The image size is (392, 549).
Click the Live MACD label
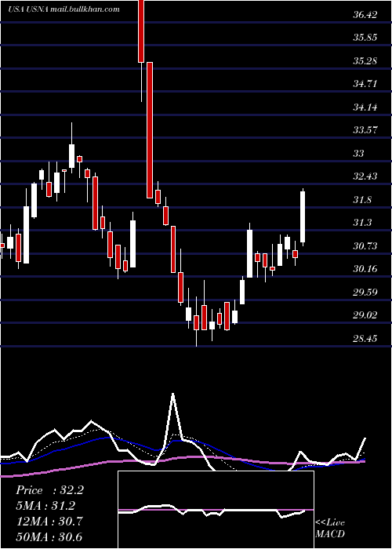[330, 529]
